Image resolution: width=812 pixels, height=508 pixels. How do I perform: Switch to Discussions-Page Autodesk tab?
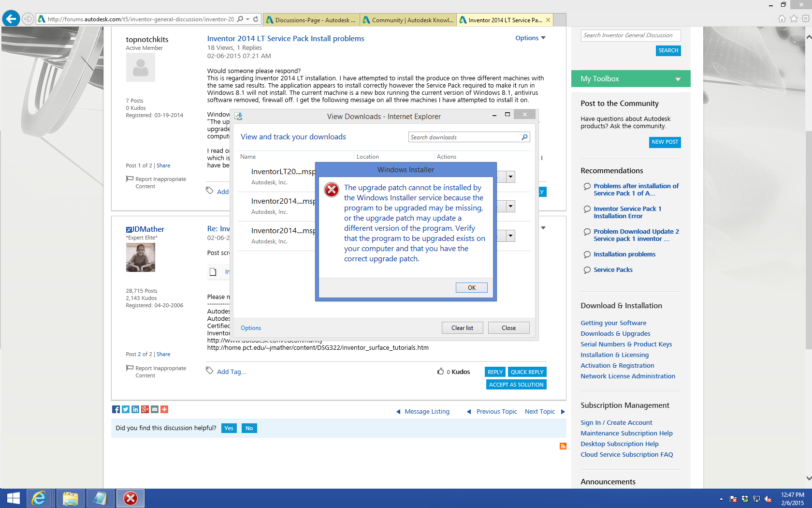pos(311,20)
